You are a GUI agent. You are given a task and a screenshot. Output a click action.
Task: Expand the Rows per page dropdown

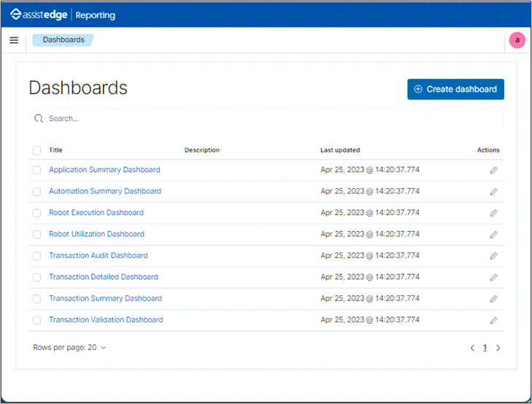tap(69, 348)
